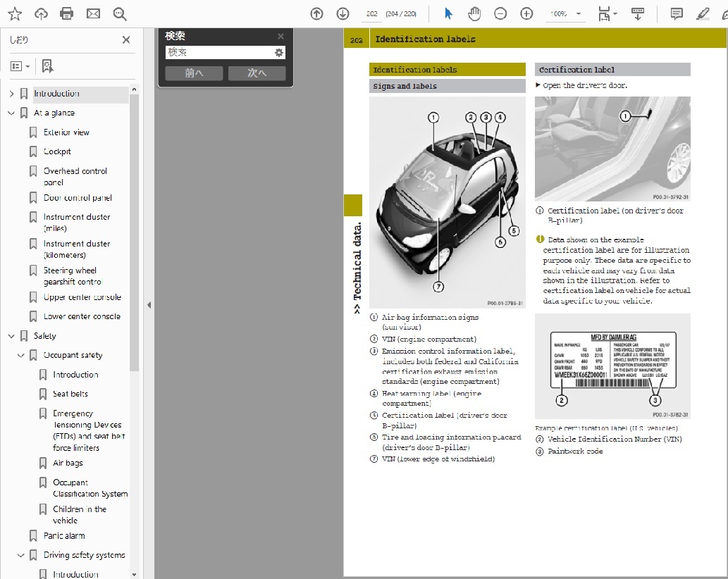The width and height of the screenshot is (728, 579).
Task: Open the Cockpit bookmark
Action: pyautogui.click(x=57, y=151)
